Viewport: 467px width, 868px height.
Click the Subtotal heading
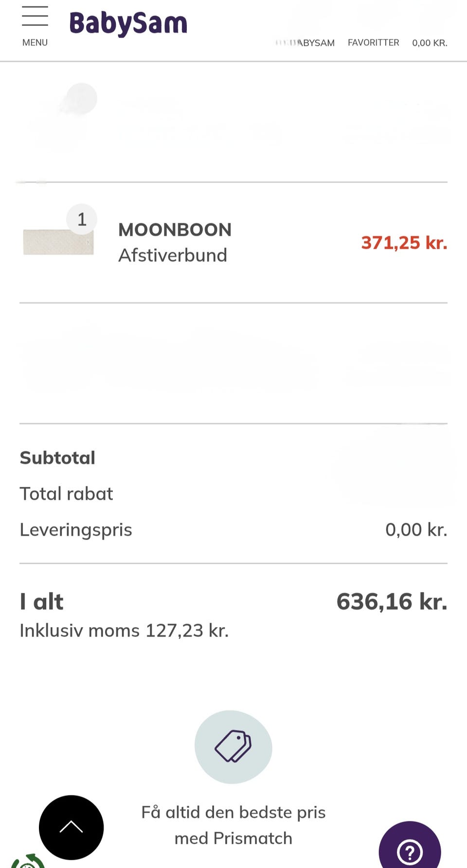tap(57, 458)
